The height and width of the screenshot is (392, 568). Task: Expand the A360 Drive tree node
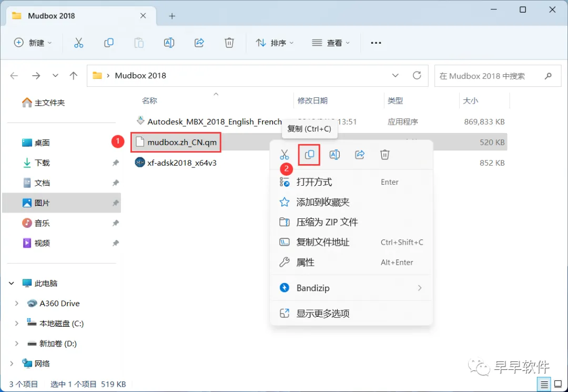(16, 303)
